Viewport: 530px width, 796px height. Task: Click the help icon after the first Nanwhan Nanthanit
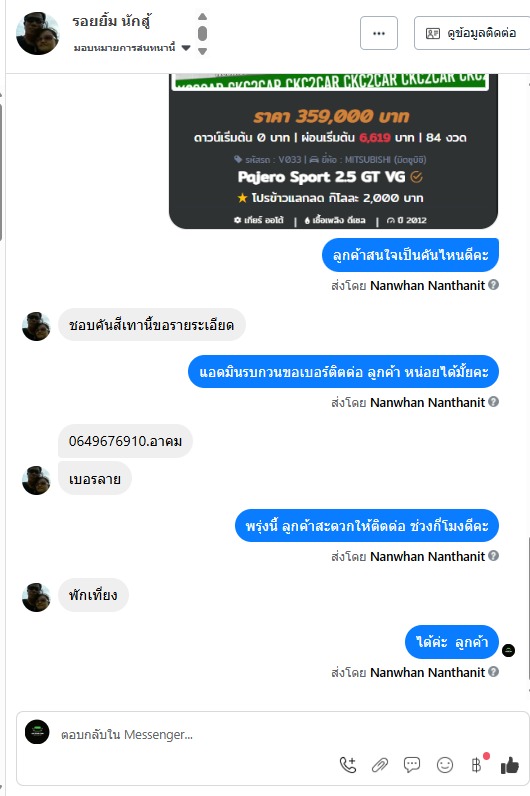493,285
